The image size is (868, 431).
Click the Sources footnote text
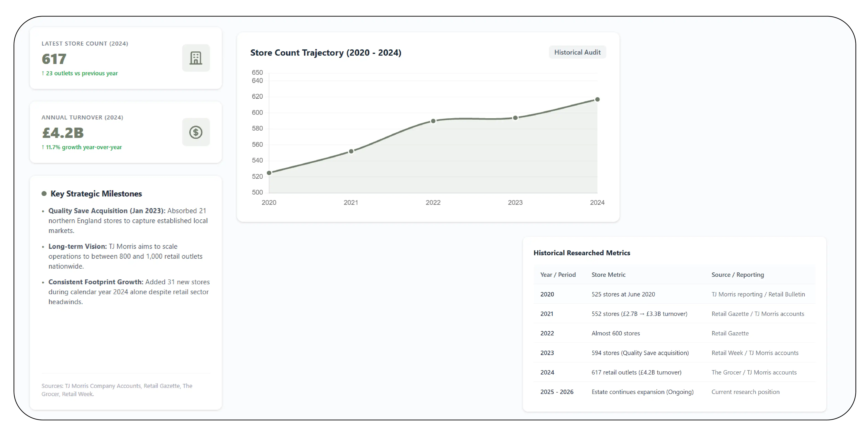(117, 390)
